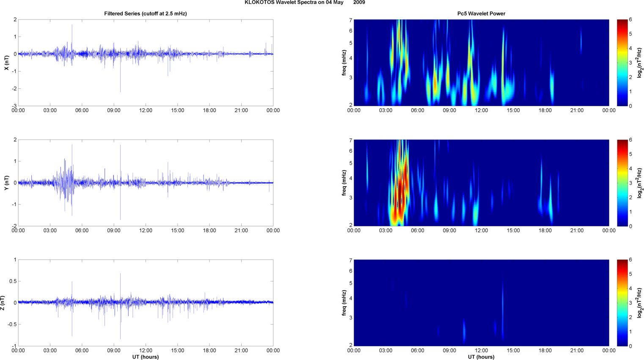Viewport: 644px width, 360px height.
Task: Click the log2(nT²/Hz) label beside middle colorbar
Action: click(640, 183)
